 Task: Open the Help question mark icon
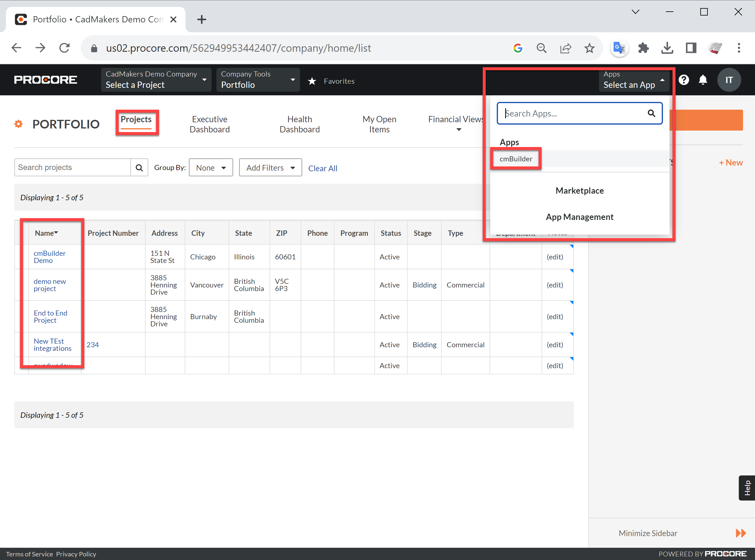[x=684, y=80]
